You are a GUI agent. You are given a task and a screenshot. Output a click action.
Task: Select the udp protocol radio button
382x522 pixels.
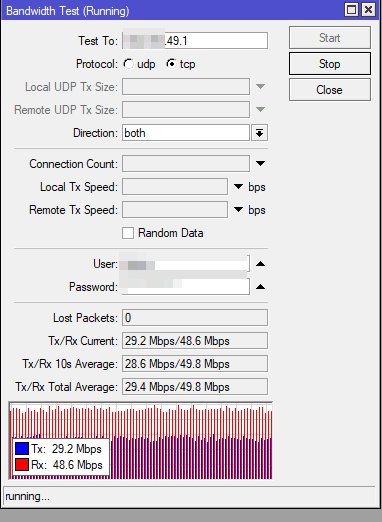(x=128, y=64)
